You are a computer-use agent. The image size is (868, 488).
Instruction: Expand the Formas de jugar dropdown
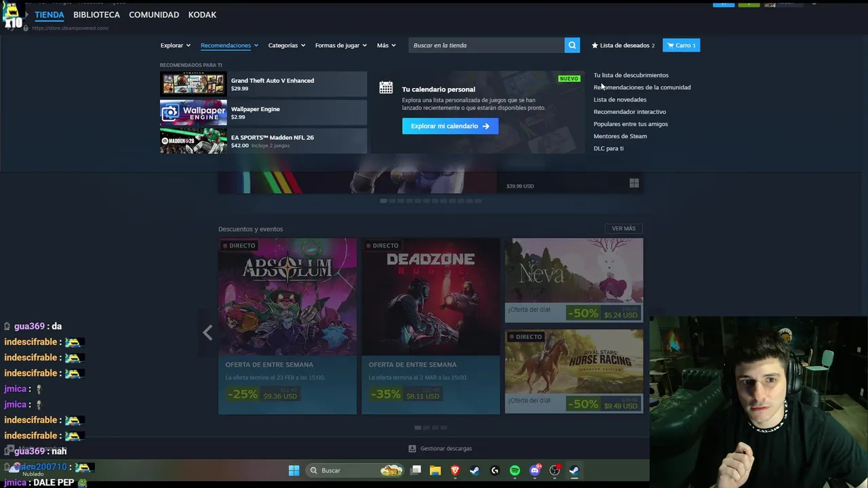pyautogui.click(x=340, y=45)
